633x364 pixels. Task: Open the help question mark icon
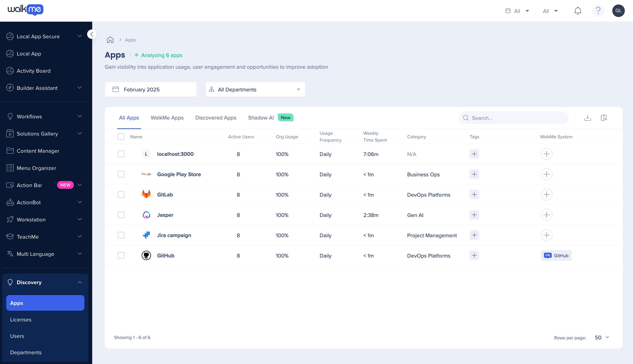coord(598,11)
